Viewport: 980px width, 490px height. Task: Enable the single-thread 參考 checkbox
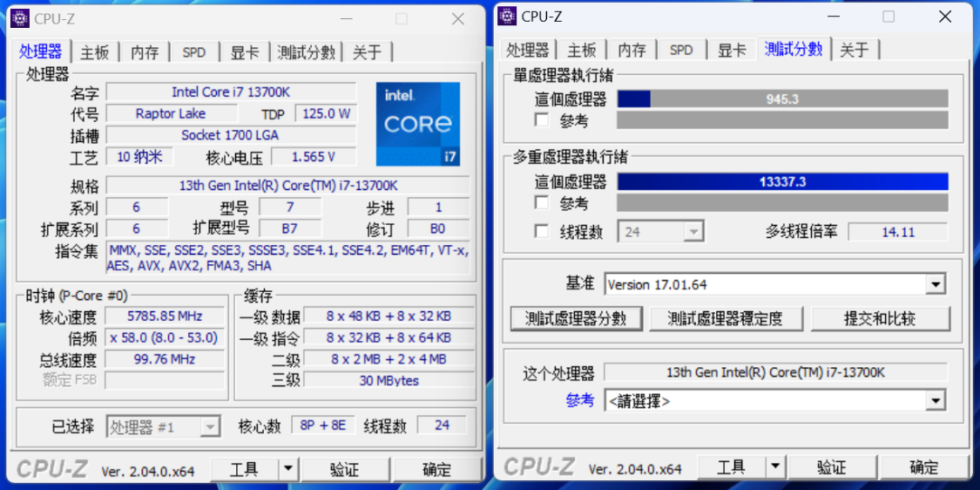541,119
